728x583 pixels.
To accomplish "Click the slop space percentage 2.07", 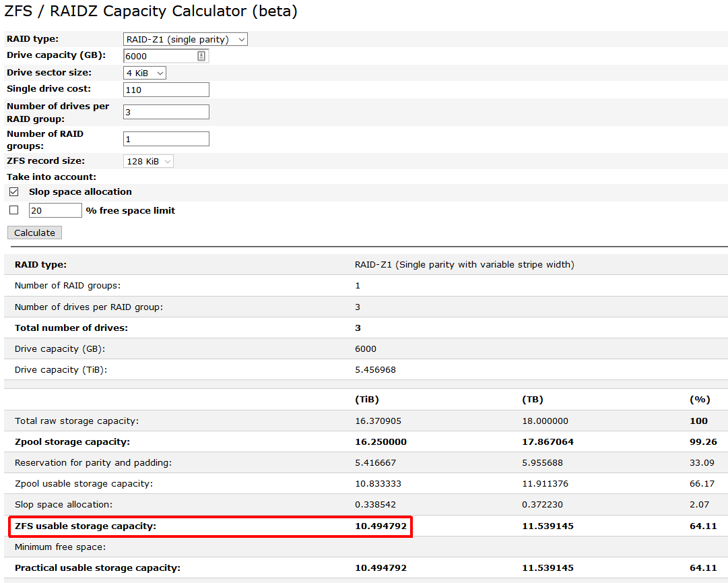I will click(699, 505).
